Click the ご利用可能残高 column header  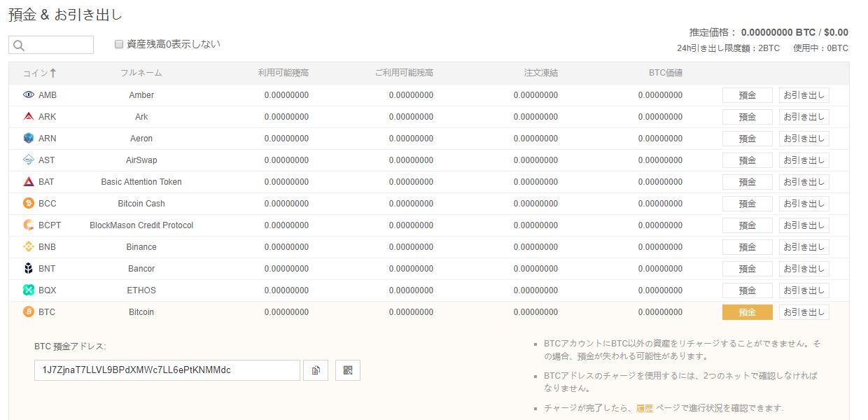pos(404,73)
